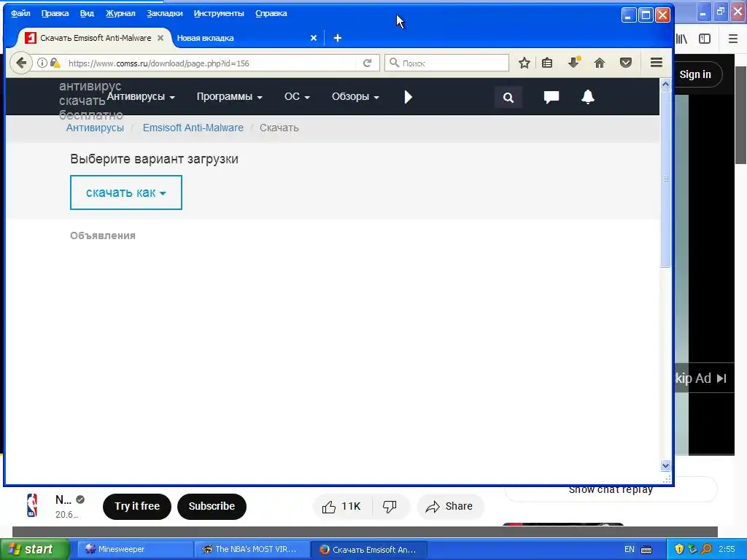747x560 pixels.
Task: Go back using the browser back arrow
Action: coord(21,63)
